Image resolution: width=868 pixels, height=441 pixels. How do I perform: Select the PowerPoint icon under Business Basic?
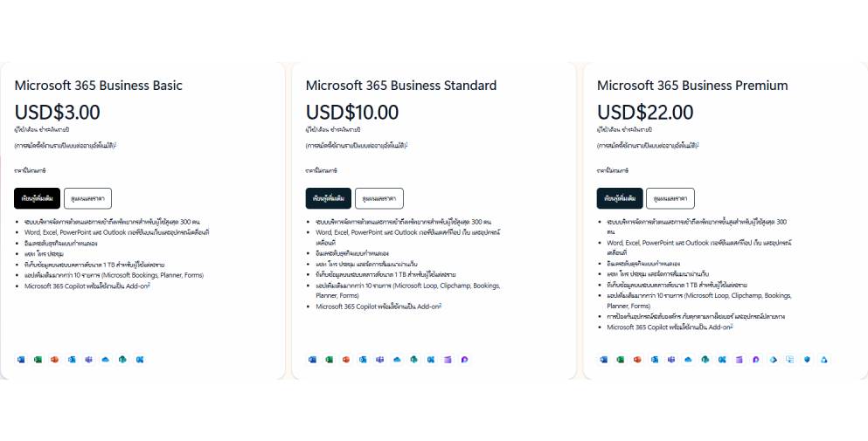[54, 360]
